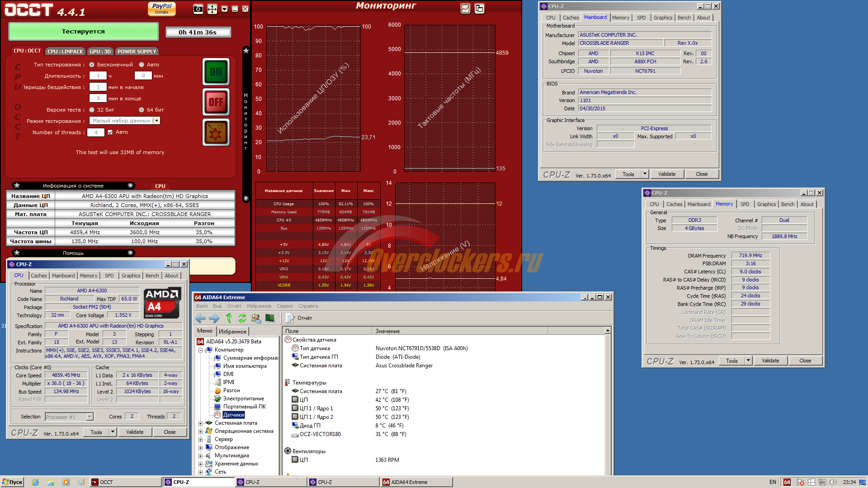868x488 pixels.
Task: Click the AIDA64 results vertical scrollbar
Action: 608,402
